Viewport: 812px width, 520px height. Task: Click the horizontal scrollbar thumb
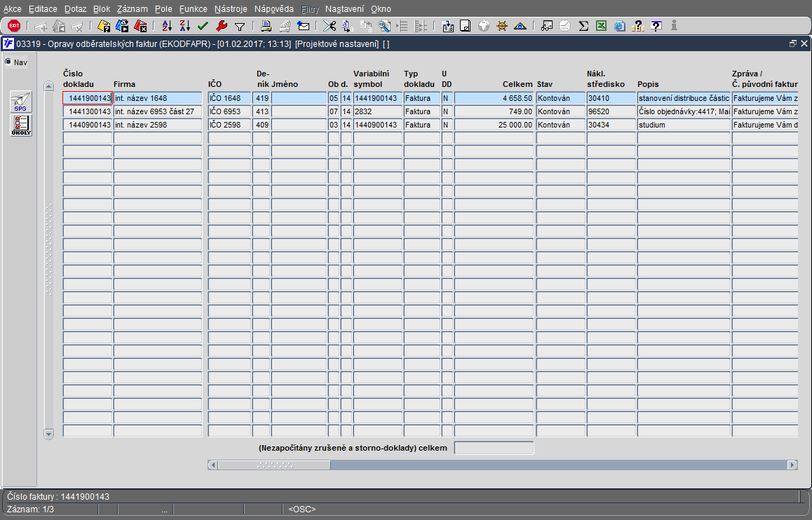click(274, 465)
